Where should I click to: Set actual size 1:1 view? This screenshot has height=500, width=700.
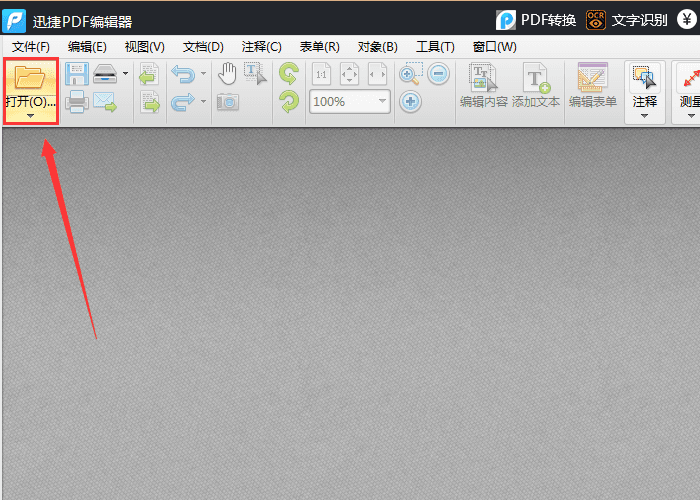click(x=321, y=74)
